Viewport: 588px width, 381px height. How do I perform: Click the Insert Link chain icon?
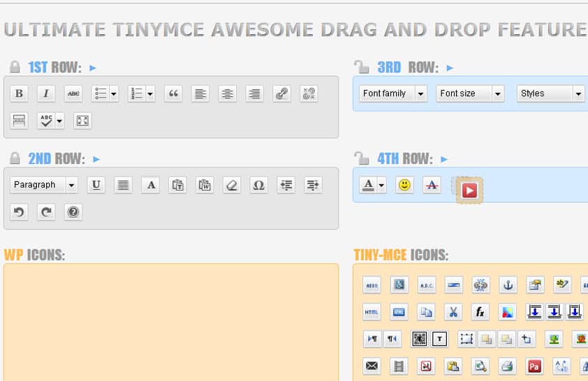pos(281,94)
